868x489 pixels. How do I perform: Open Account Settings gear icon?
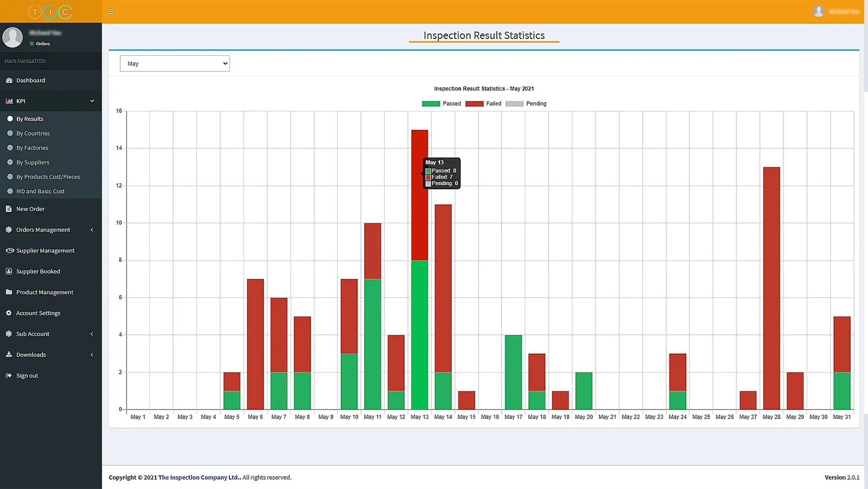pyautogui.click(x=9, y=313)
